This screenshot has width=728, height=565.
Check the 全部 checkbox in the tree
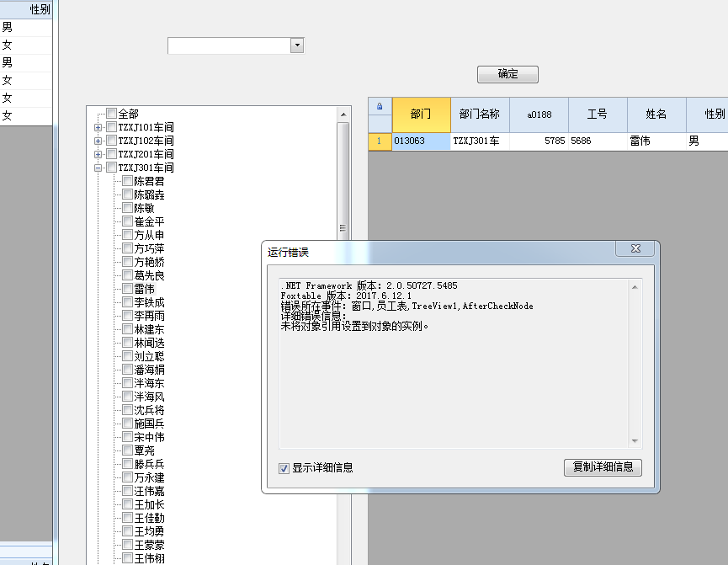[x=112, y=114]
